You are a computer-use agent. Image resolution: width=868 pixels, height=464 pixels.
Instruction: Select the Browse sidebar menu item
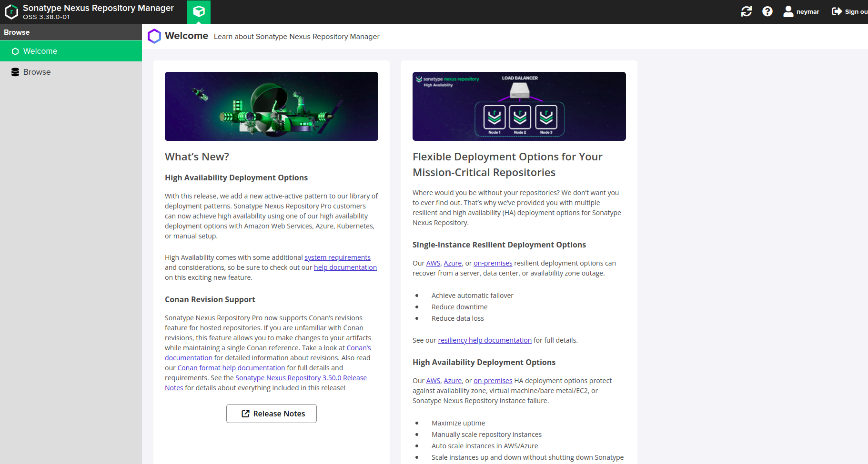coord(37,72)
